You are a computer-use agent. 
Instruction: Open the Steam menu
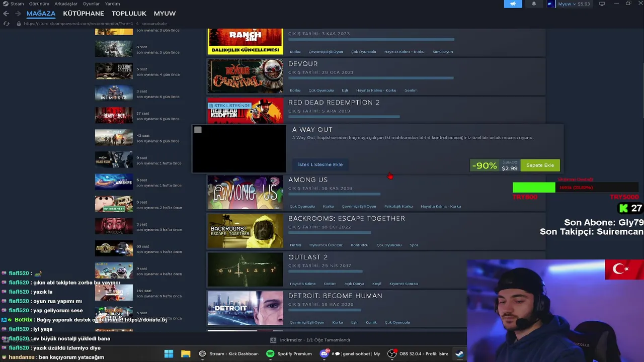coord(17,4)
